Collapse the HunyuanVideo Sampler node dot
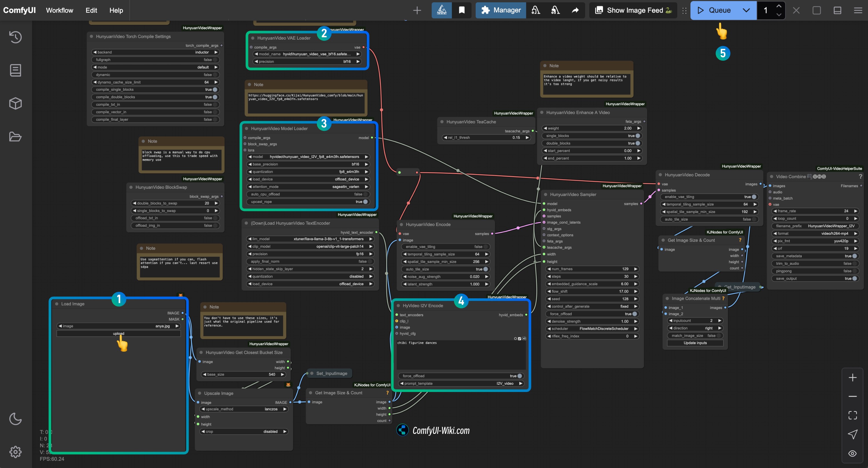868x468 pixels. pyautogui.click(x=545, y=195)
